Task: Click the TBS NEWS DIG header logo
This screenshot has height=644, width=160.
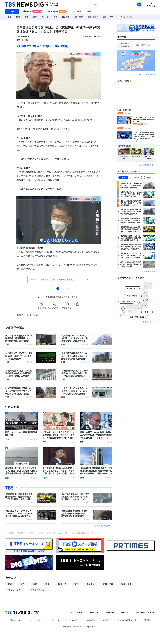Action: (32, 4)
